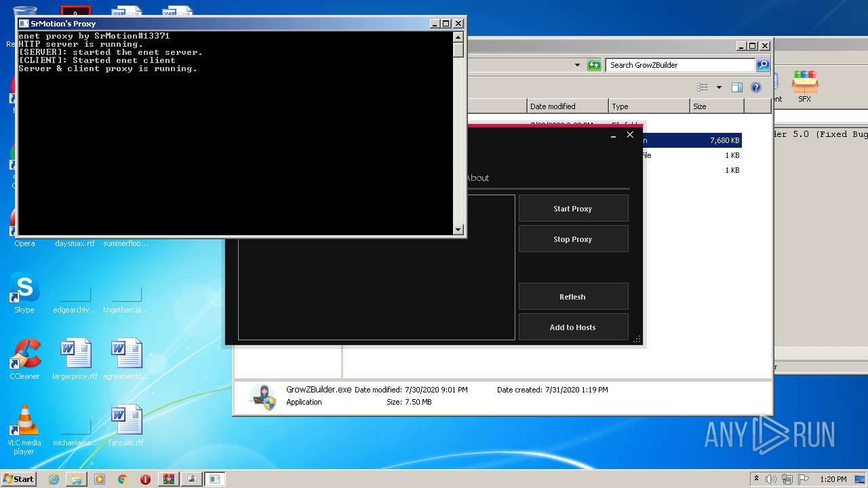Switch to SrMotion's Proxy taskbar button
Viewport: 868px width, 488px height.
coord(215,479)
